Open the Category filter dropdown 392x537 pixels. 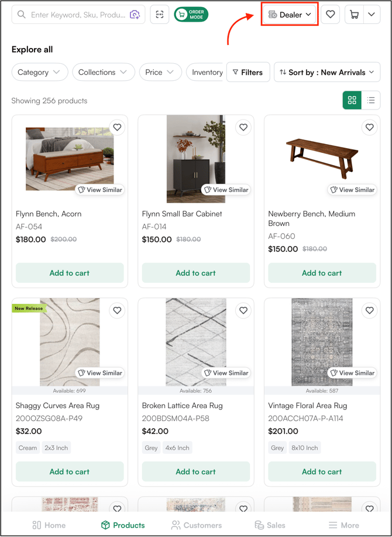[40, 72]
